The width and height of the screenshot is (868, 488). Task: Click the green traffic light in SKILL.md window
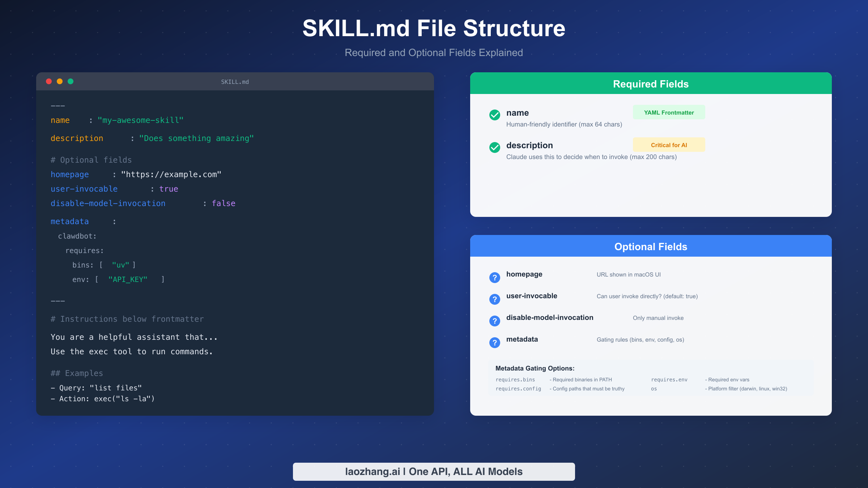click(x=71, y=81)
